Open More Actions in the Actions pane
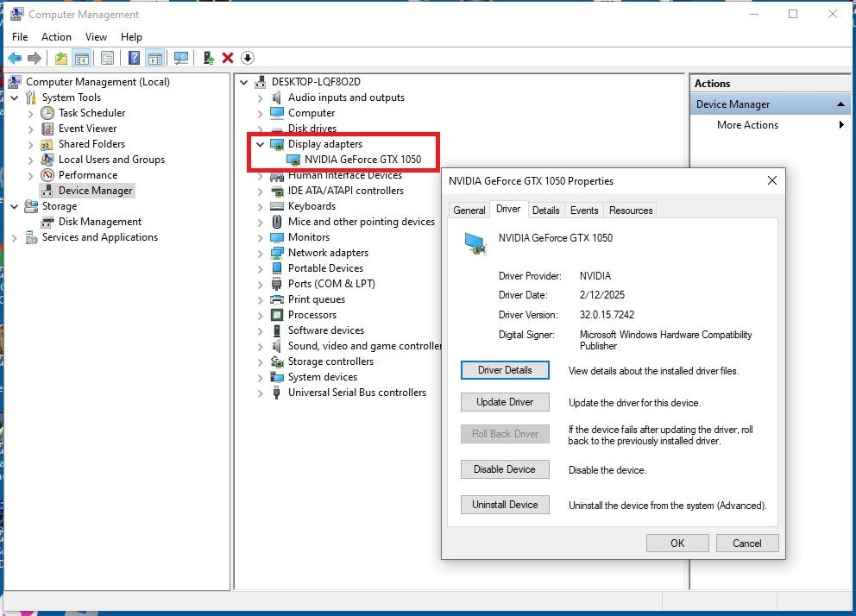The width and height of the screenshot is (856, 616). tap(747, 125)
